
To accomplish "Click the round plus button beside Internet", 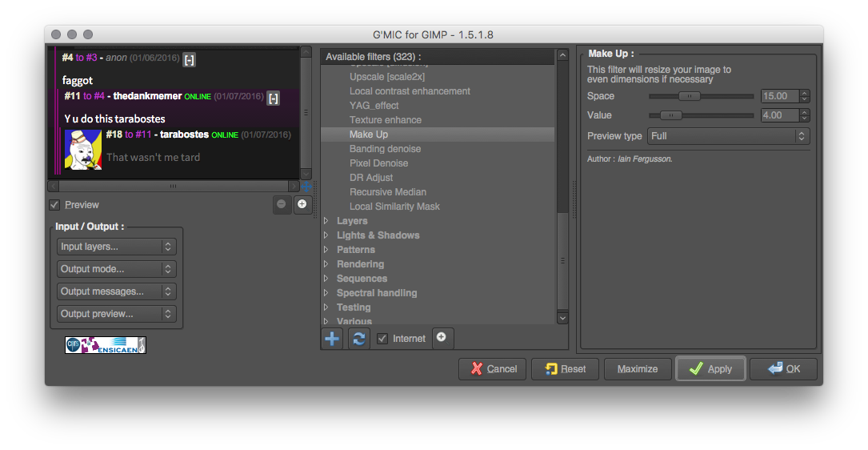I will [x=442, y=338].
